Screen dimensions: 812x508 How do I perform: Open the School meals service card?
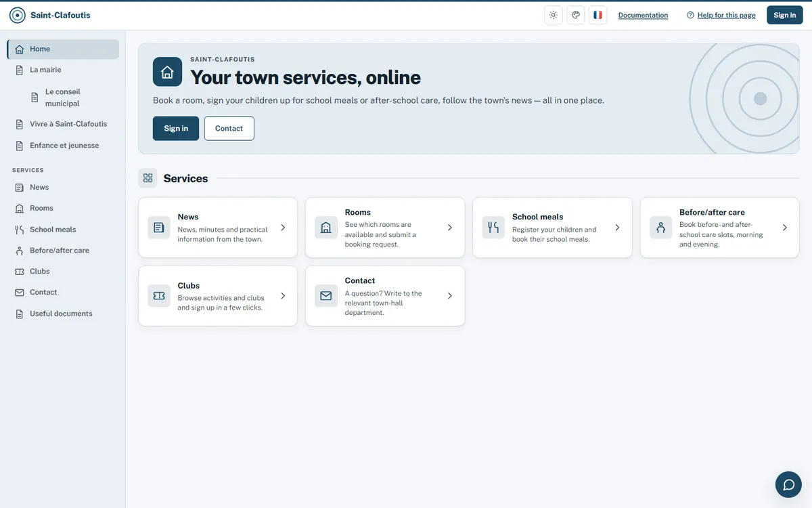pyautogui.click(x=552, y=228)
